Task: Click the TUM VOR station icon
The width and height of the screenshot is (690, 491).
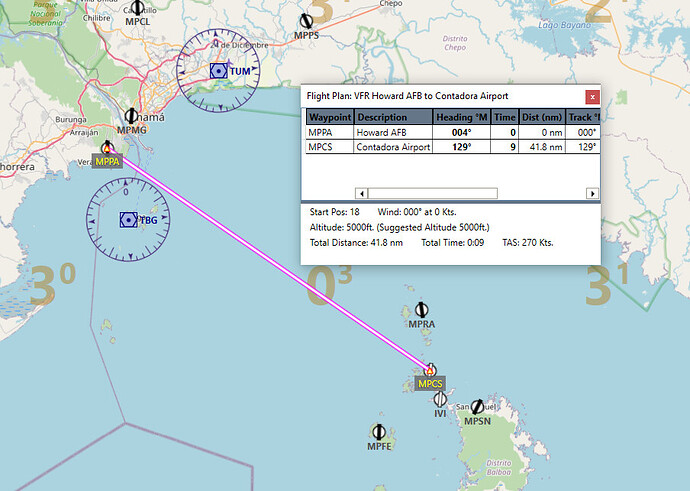Action: [218, 70]
